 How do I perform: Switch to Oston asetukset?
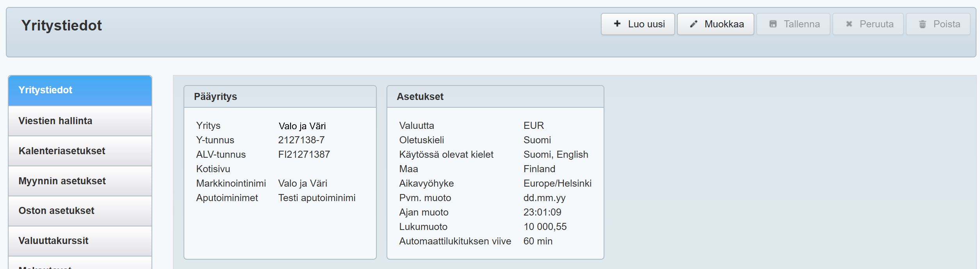tap(80, 211)
